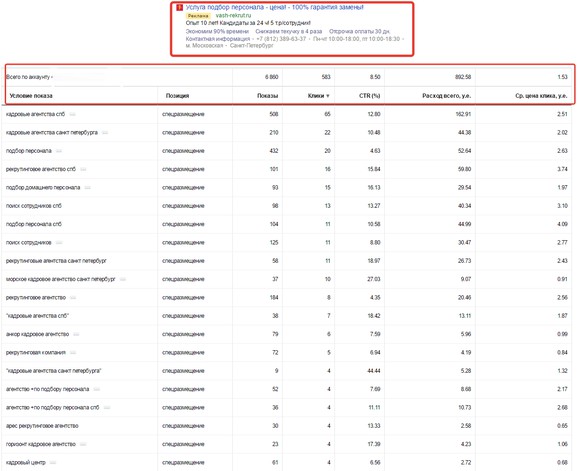Open the 'Снижаем текучку в 4 раза' sitelink
The image size is (579, 471).
[x=289, y=31]
